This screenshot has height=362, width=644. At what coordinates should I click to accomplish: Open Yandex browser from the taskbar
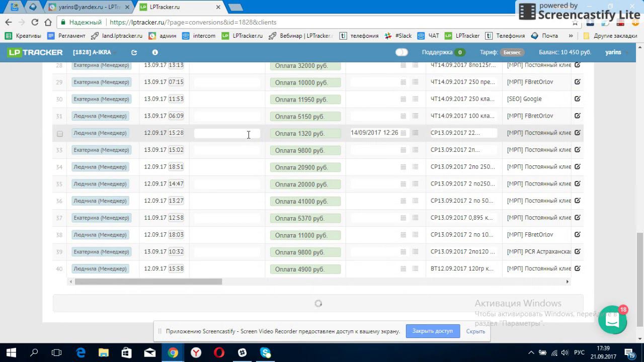[196, 353]
